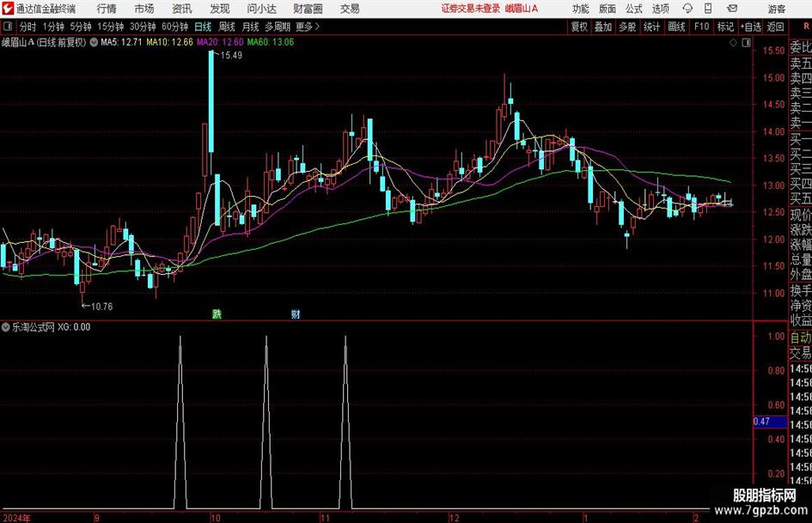Viewport: 812px width, 523px height.
Task: Switch to 15分钟 chart period
Action: 111,27
